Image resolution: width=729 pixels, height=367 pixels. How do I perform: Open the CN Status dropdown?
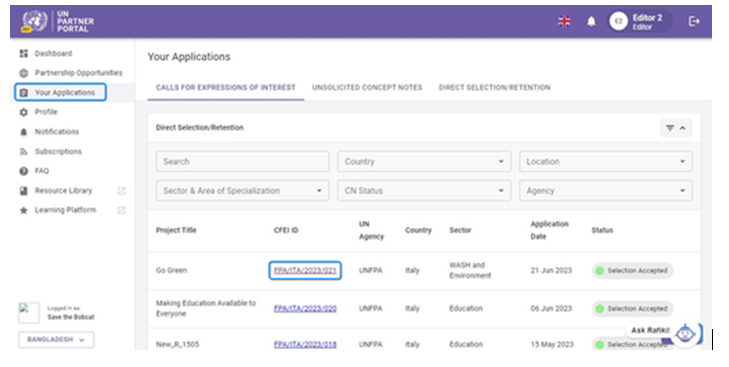click(424, 191)
